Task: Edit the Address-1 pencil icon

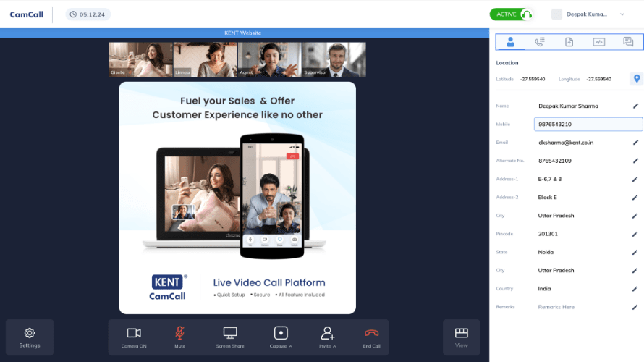Action: pos(635,179)
